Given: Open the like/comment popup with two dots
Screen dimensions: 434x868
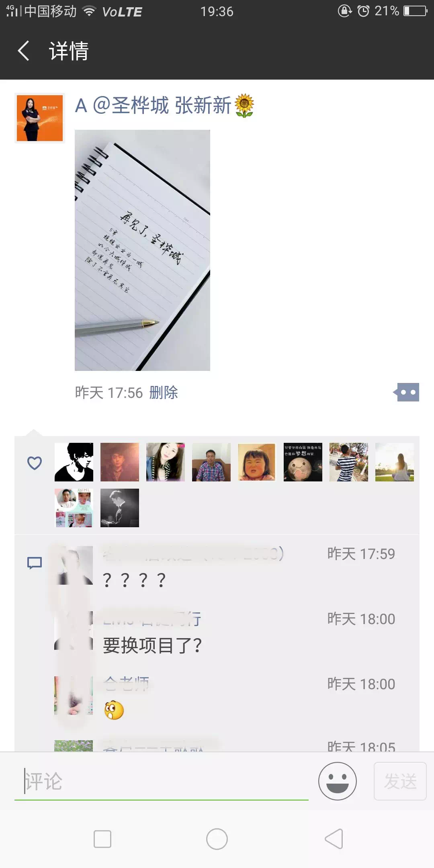Looking at the screenshot, I should coord(406,392).
